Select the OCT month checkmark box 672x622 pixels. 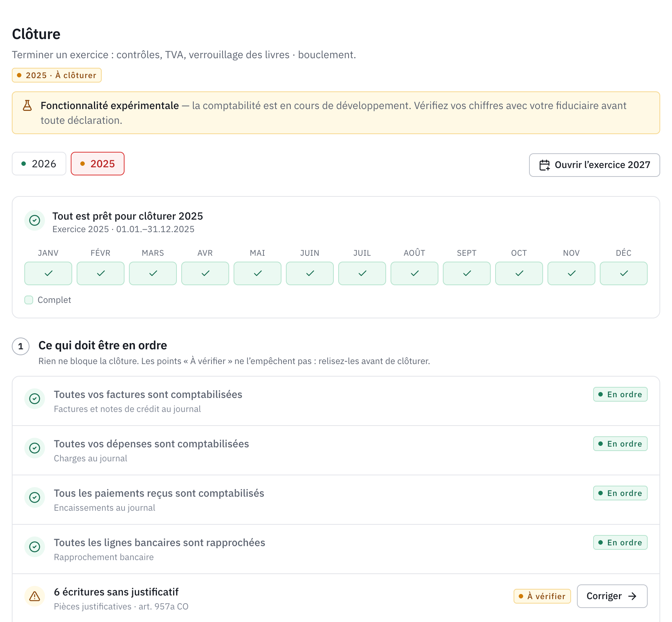click(519, 273)
